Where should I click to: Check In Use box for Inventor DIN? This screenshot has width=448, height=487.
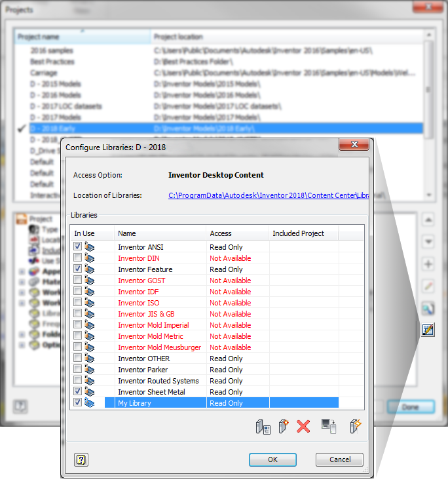(78, 258)
